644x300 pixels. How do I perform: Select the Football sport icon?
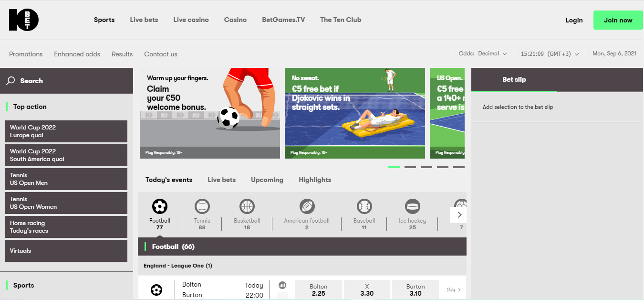point(160,206)
